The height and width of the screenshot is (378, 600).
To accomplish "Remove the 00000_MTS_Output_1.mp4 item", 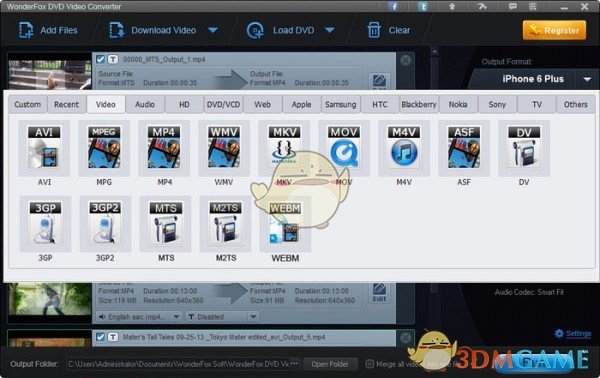I will (x=406, y=60).
